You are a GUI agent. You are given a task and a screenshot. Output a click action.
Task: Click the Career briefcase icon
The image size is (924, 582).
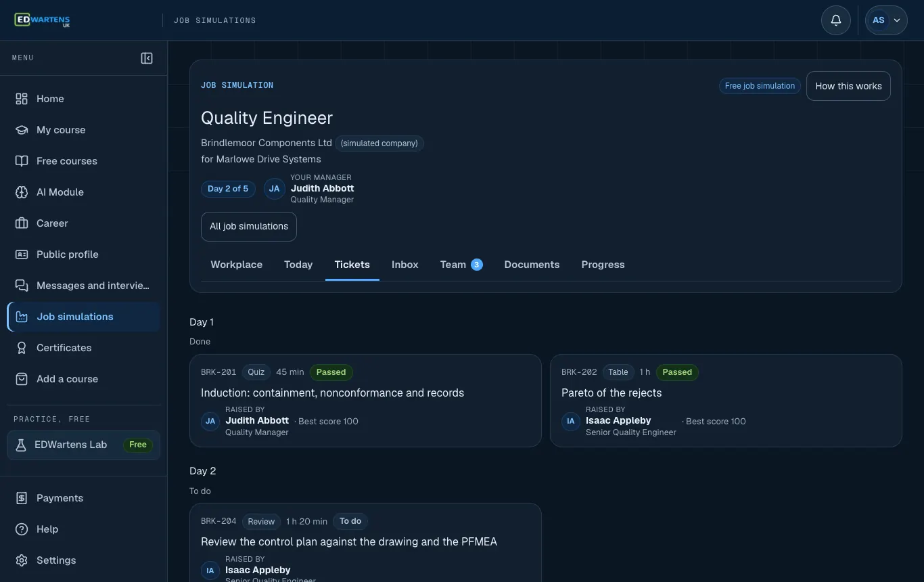(22, 223)
